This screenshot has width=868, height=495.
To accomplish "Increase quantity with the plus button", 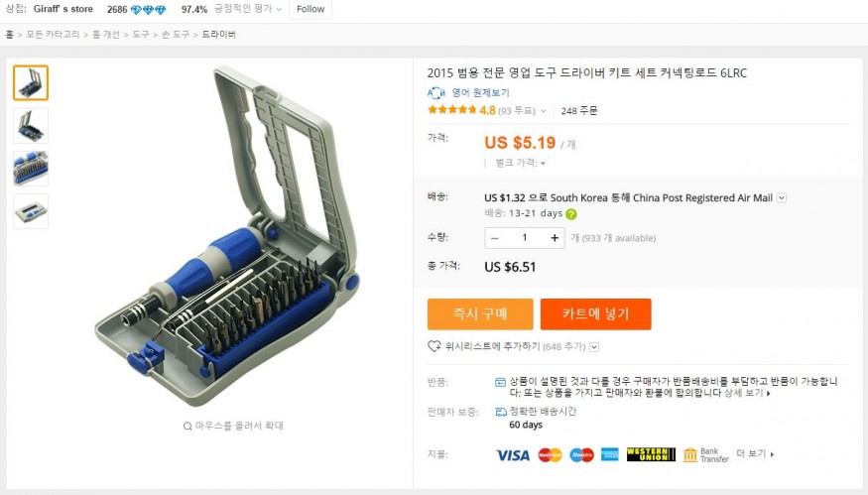I will [555, 238].
